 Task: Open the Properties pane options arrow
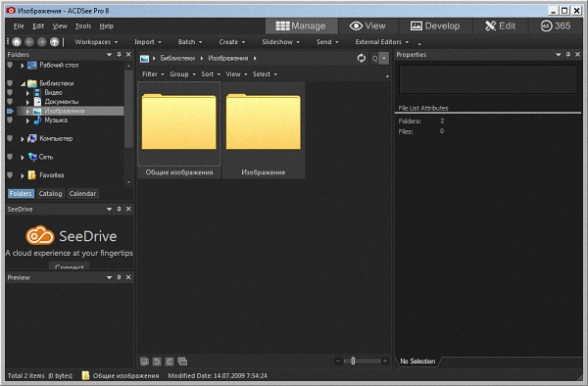[559, 54]
